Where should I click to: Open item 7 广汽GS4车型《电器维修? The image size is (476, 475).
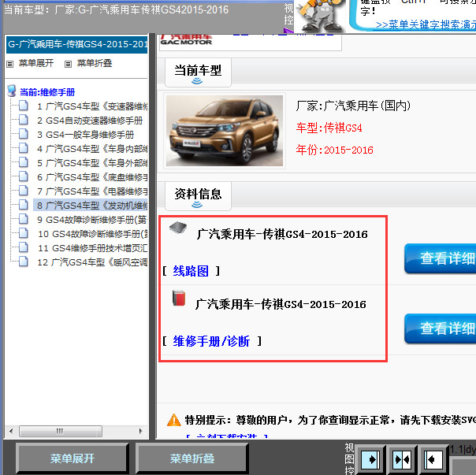[92, 191]
